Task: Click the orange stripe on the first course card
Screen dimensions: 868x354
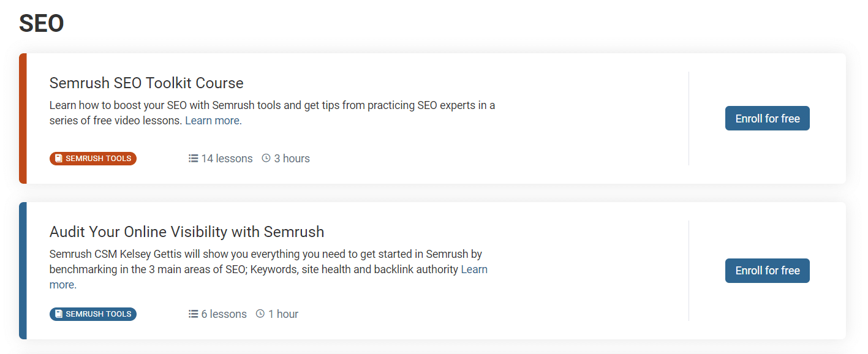Action: (x=23, y=118)
